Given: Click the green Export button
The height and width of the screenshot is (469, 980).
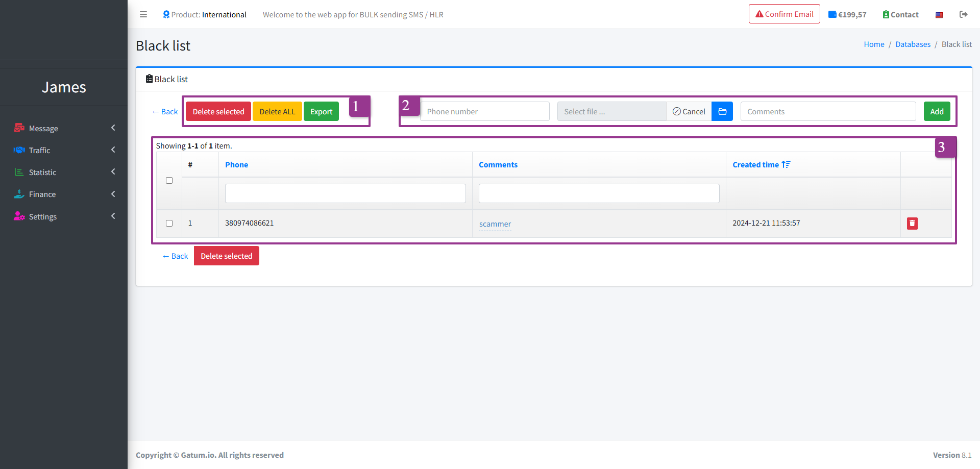Looking at the screenshot, I should (x=321, y=111).
